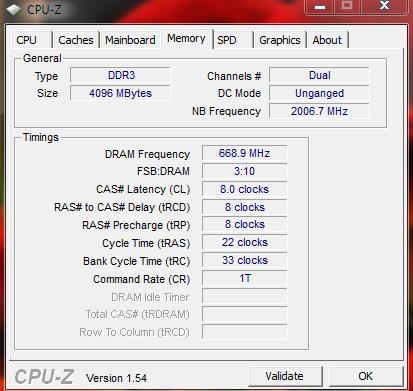
Task: Select the Mainboard tab
Action: coord(130,40)
